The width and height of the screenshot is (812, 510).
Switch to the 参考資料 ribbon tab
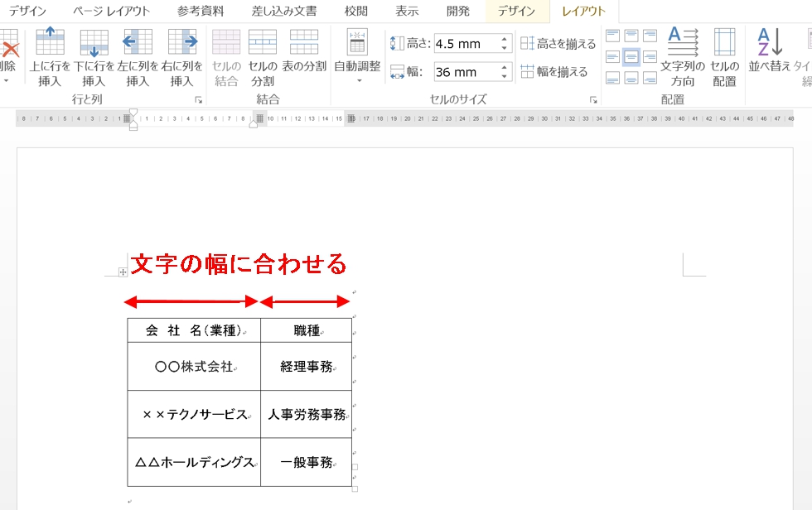point(201,12)
